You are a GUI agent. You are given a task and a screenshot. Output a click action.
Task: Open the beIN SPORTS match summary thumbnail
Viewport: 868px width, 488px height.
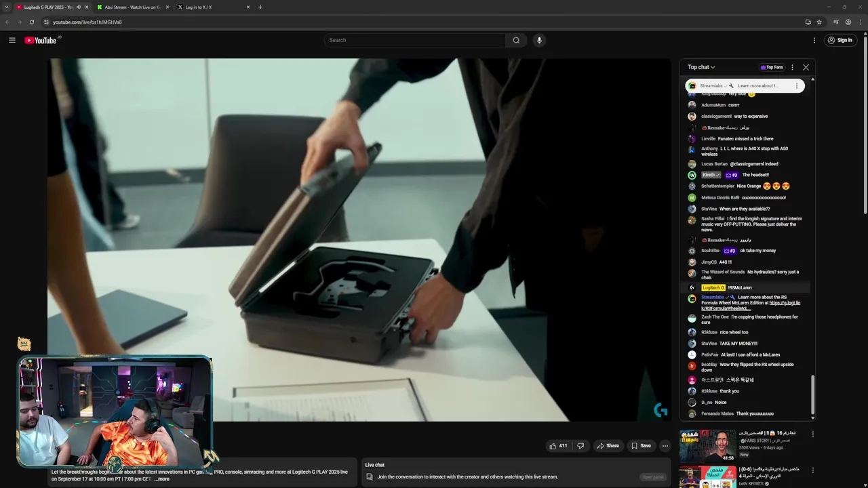pyautogui.click(x=707, y=477)
